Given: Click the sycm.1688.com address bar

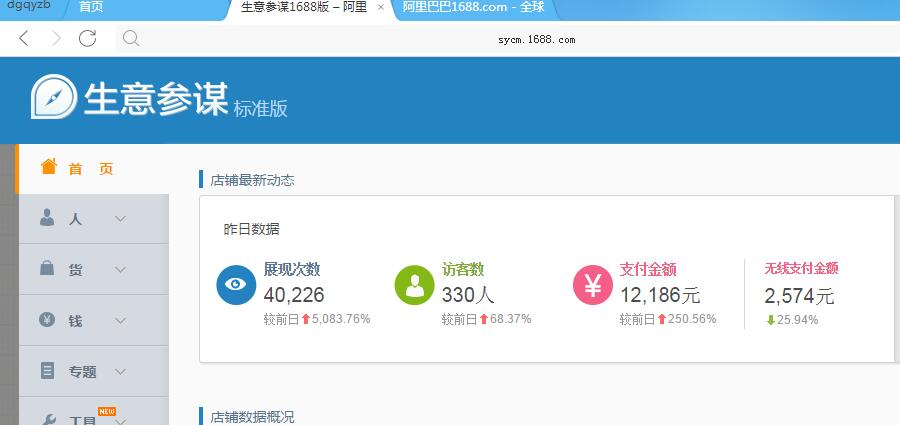Looking at the screenshot, I should click(x=507, y=39).
